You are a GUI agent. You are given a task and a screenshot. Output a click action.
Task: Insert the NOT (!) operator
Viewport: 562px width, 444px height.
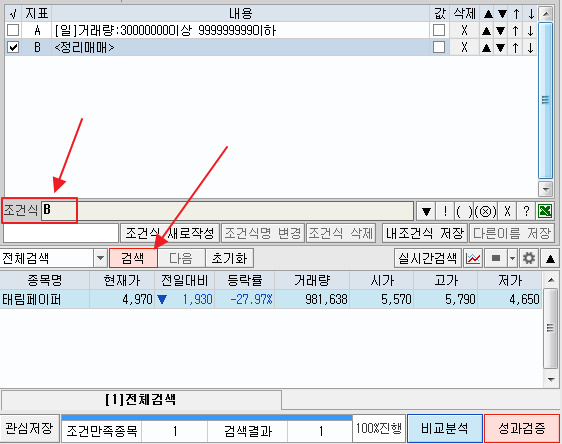(x=445, y=211)
